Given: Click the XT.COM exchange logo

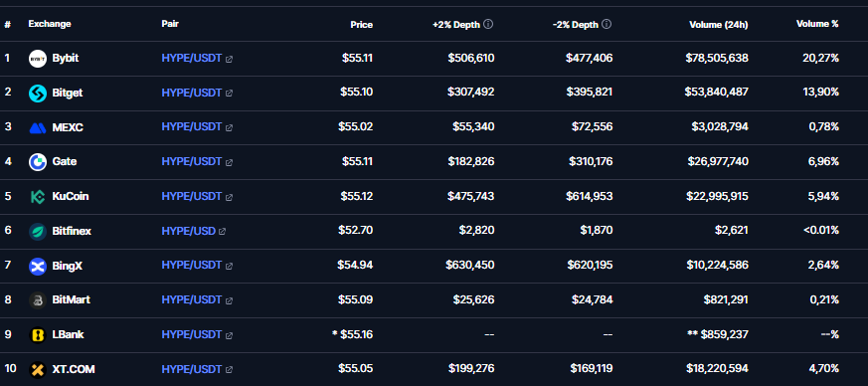Looking at the screenshot, I should point(38,369).
